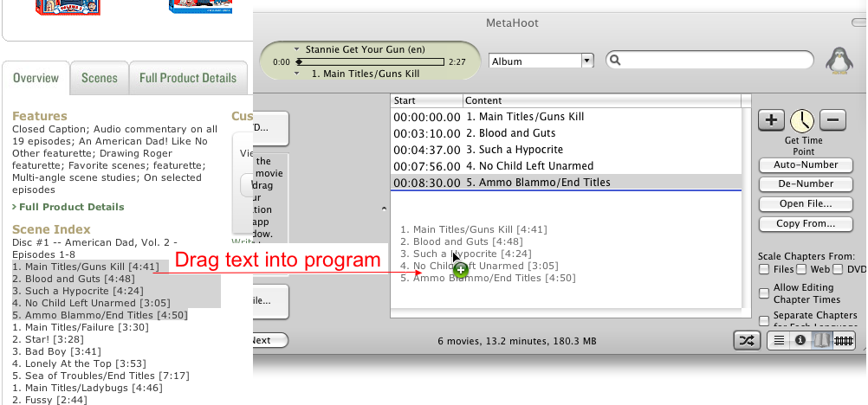Screen dimensions: 868x405
Task: Click the Copy From... button
Action: pyautogui.click(x=806, y=223)
